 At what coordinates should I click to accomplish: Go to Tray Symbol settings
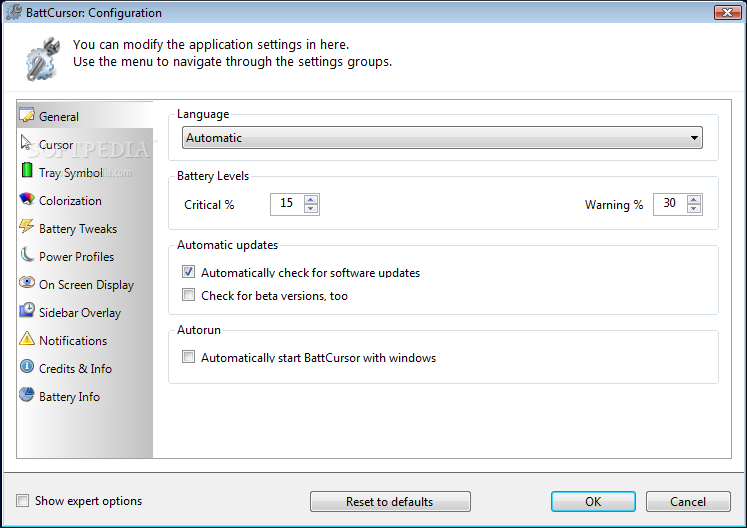click(85, 172)
